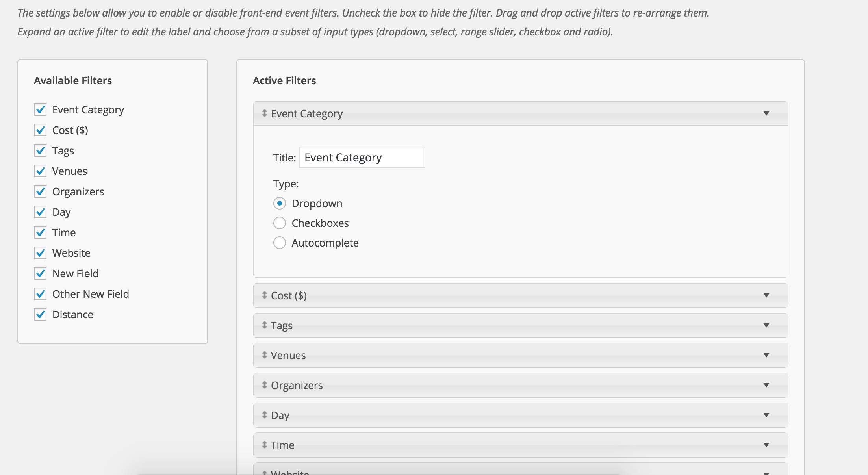
Task: Open the Organizers active filter header
Action: [x=512, y=385]
